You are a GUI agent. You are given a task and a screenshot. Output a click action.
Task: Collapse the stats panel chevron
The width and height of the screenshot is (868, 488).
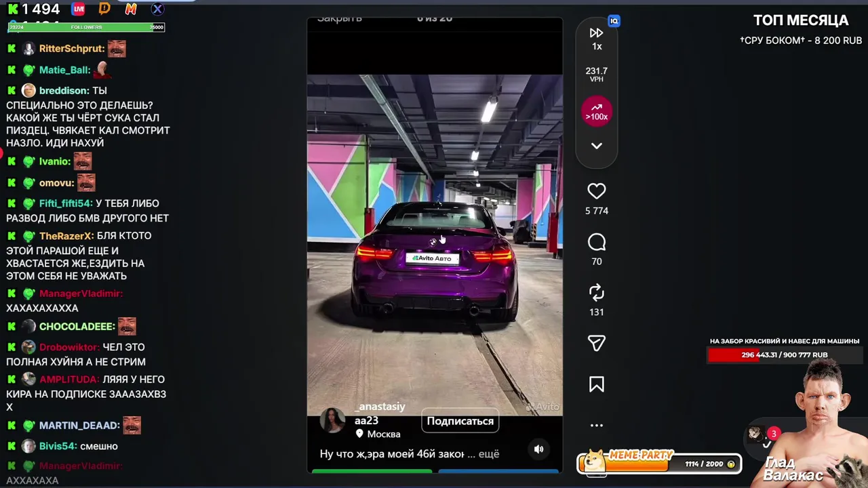[x=597, y=146]
